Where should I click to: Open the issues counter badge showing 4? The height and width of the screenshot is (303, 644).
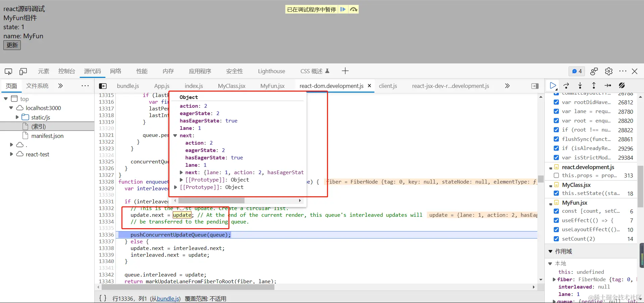click(577, 71)
